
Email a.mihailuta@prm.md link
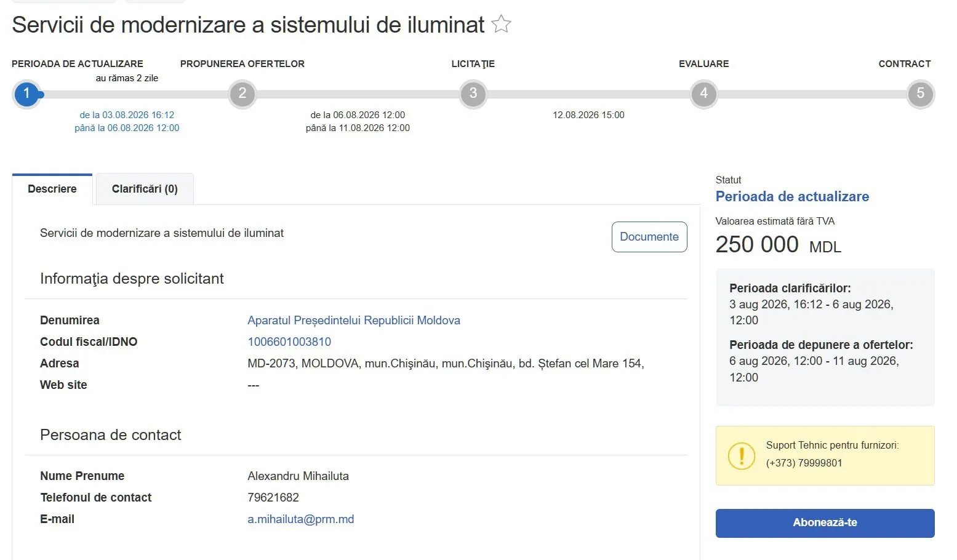[x=301, y=519]
